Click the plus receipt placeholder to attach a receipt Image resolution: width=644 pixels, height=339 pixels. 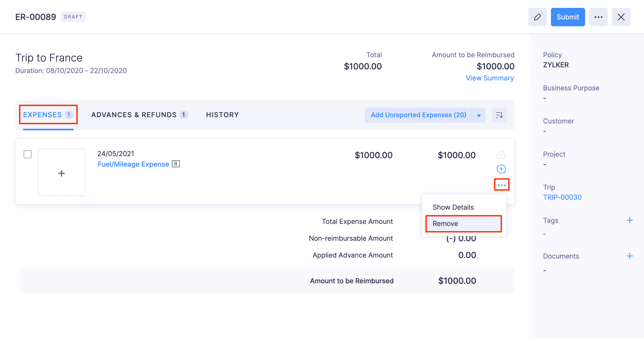click(61, 173)
